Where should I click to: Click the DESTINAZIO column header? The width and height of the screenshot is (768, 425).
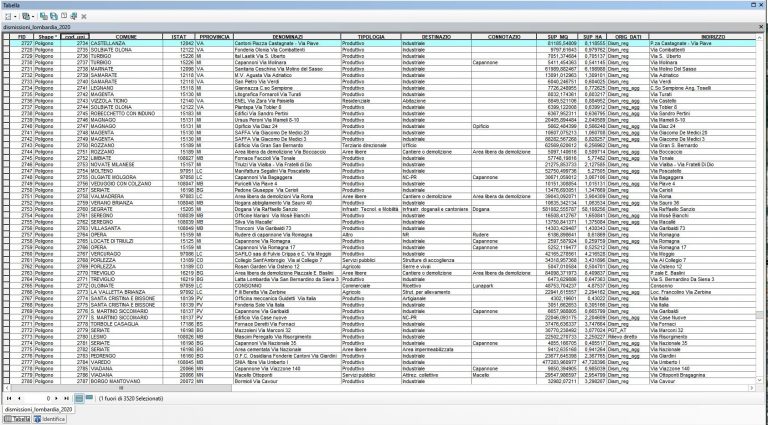436,37
